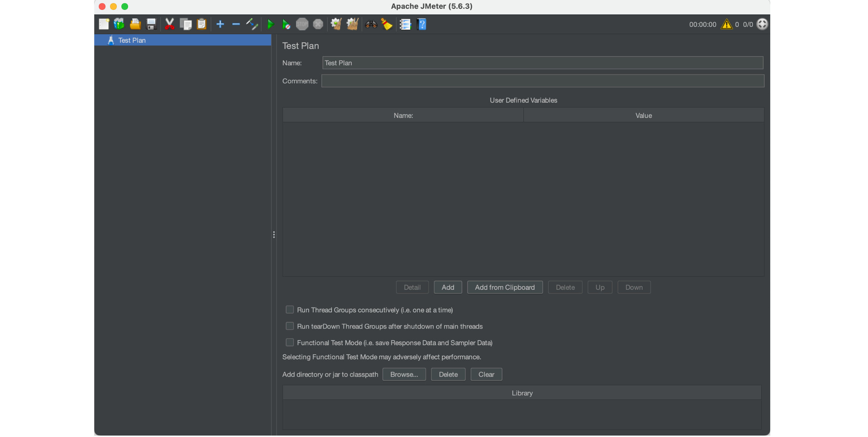Click the panel divider handle dots
The image size is (868, 437).
274,235
